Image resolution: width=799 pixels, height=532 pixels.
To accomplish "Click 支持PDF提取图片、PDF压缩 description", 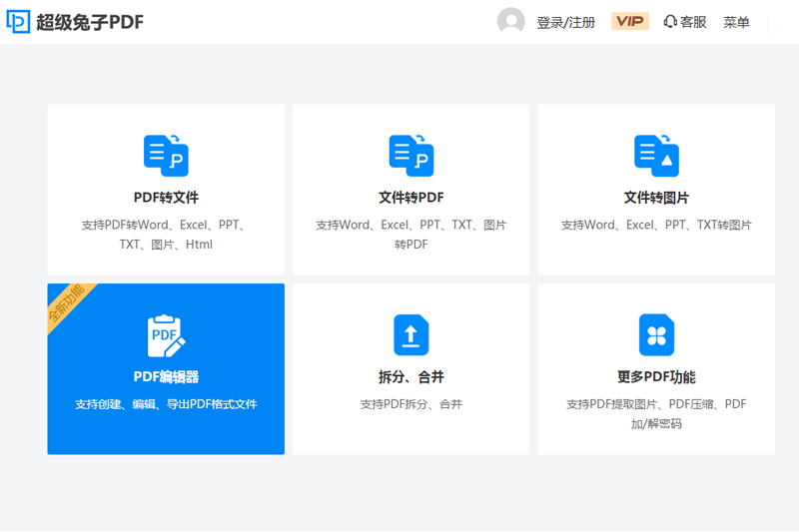I will coord(656,414).
